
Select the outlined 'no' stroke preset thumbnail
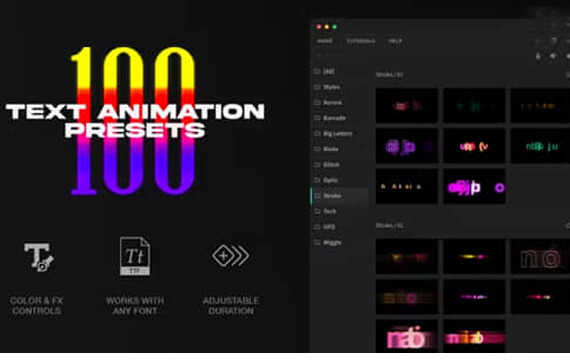click(541, 256)
